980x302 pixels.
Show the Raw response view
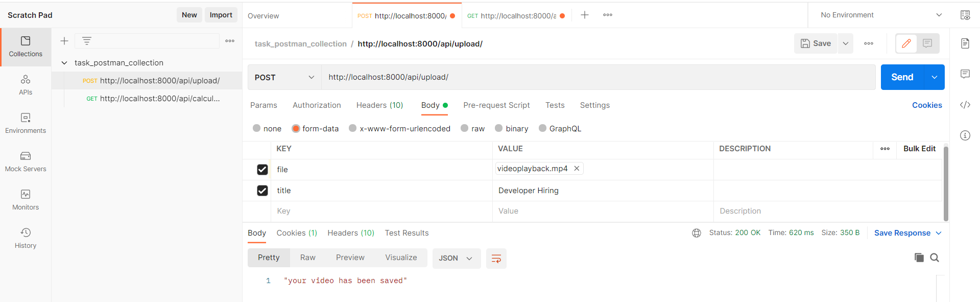[307, 258]
